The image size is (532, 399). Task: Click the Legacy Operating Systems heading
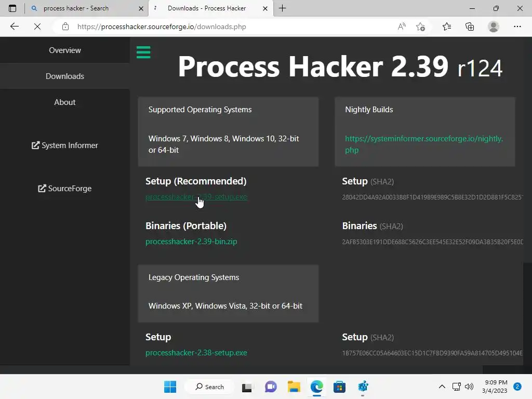tap(194, 277)
